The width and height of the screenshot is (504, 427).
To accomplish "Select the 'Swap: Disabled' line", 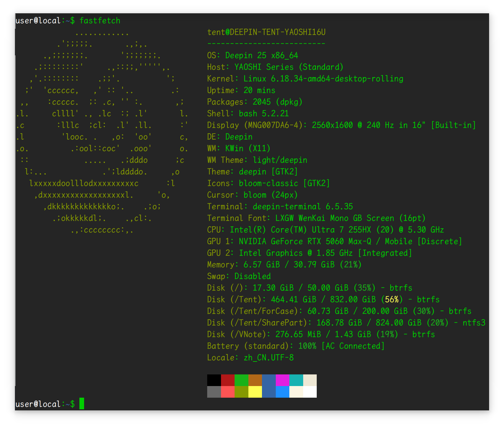I will tap(239, 276).
